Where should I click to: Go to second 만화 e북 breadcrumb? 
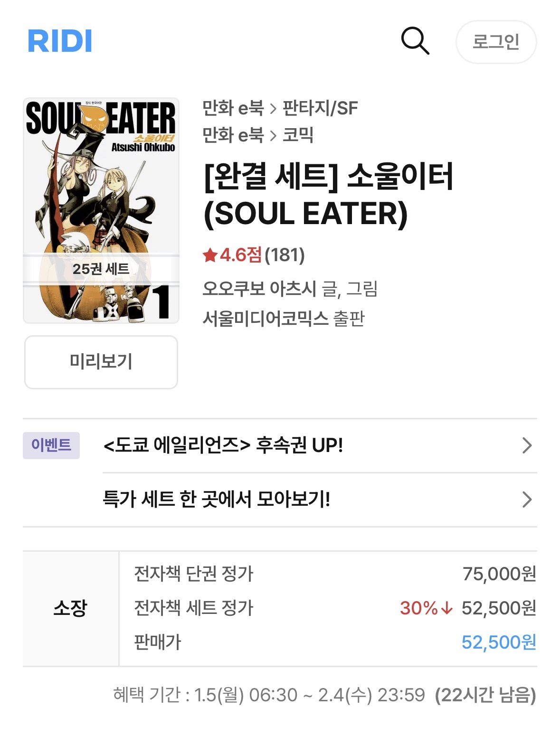click(233, 135)
